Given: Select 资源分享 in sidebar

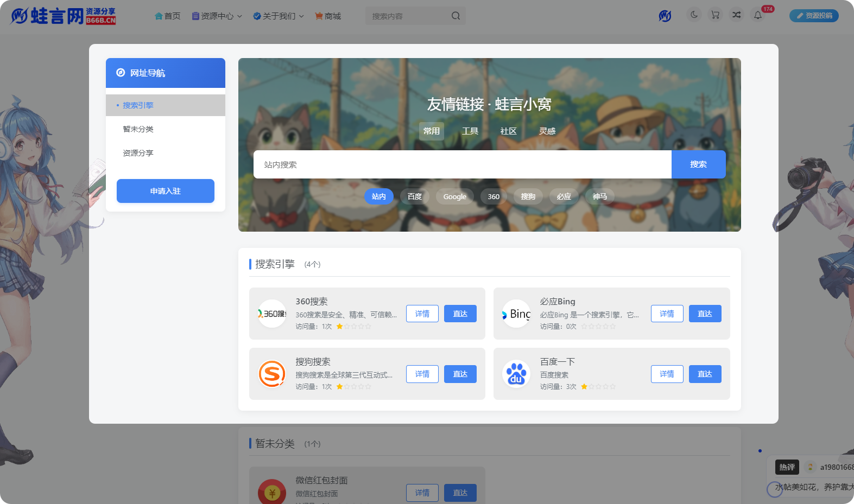Looking at the screenshot, I should (166, 153).
